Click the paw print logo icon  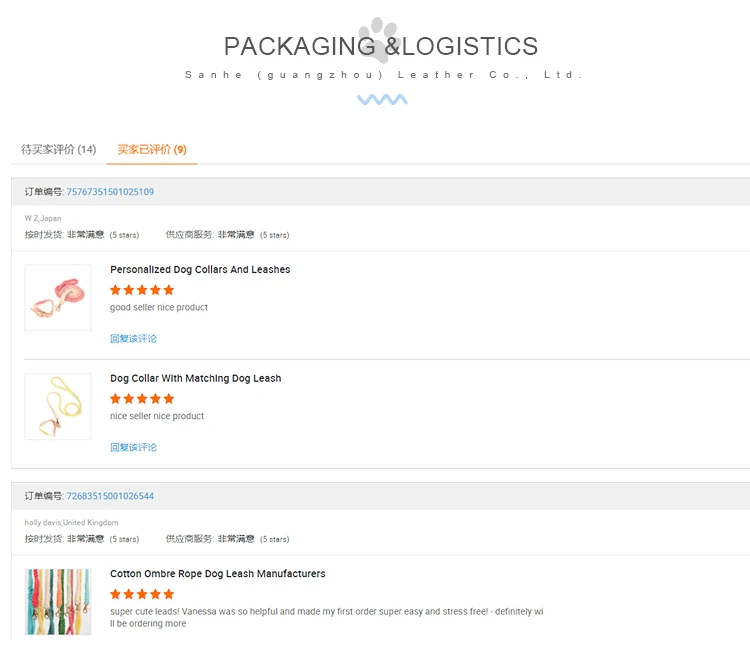[x=382, y=36]
